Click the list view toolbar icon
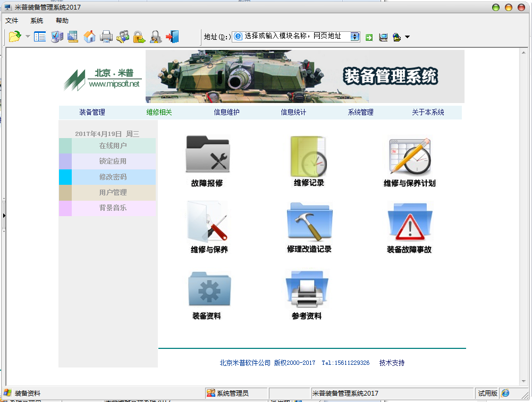Viewport: 532px width, 402px height. tap(40, 37)
